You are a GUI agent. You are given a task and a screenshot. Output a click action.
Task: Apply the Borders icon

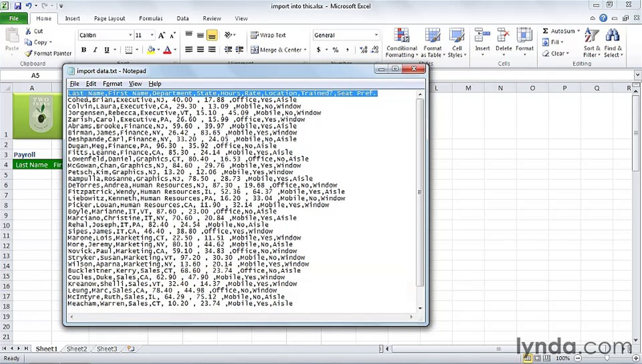129,50
